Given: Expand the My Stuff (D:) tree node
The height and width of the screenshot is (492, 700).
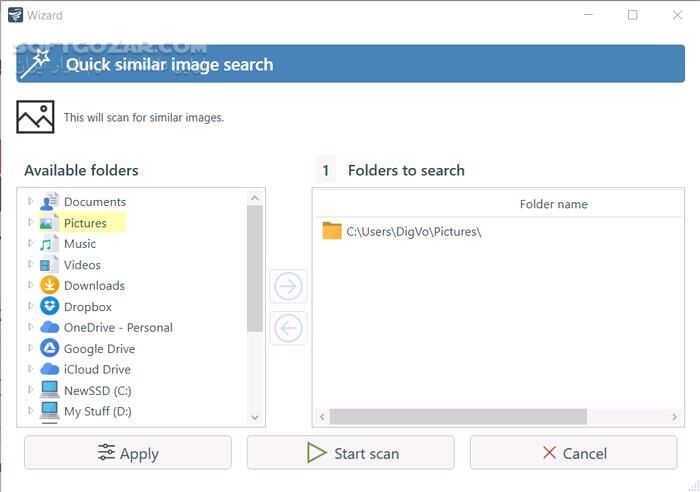Looking at the screenshot, I should pos(30,410).
